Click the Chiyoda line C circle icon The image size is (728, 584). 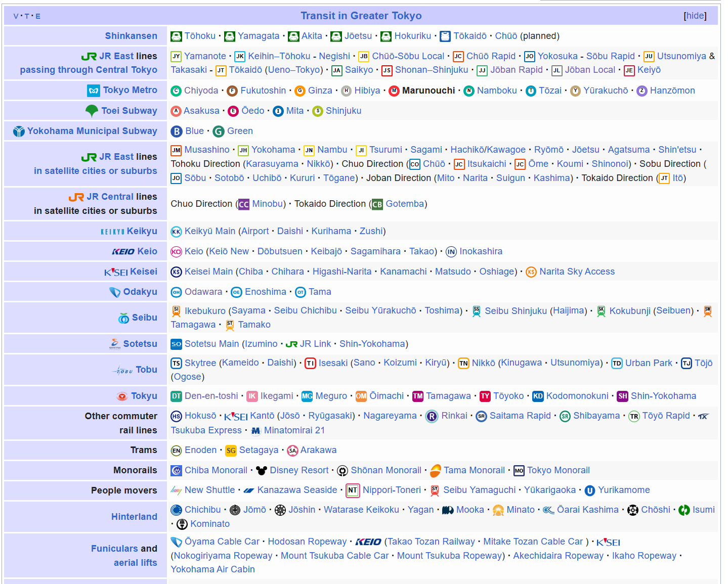tap(176, 91)
